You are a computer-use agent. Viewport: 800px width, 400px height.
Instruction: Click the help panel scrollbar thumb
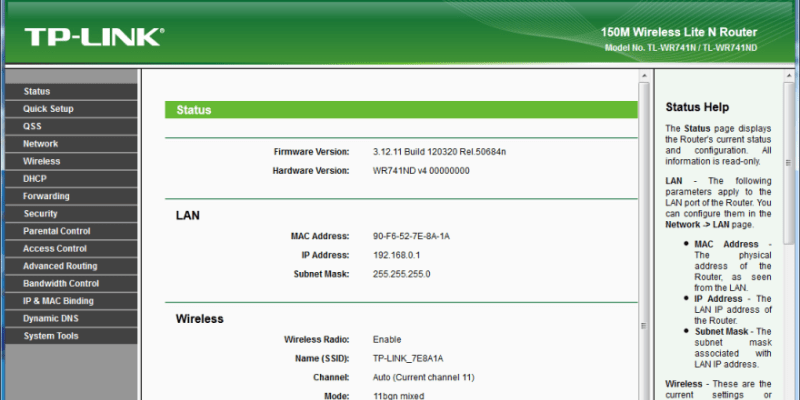(x=788, y=163)
